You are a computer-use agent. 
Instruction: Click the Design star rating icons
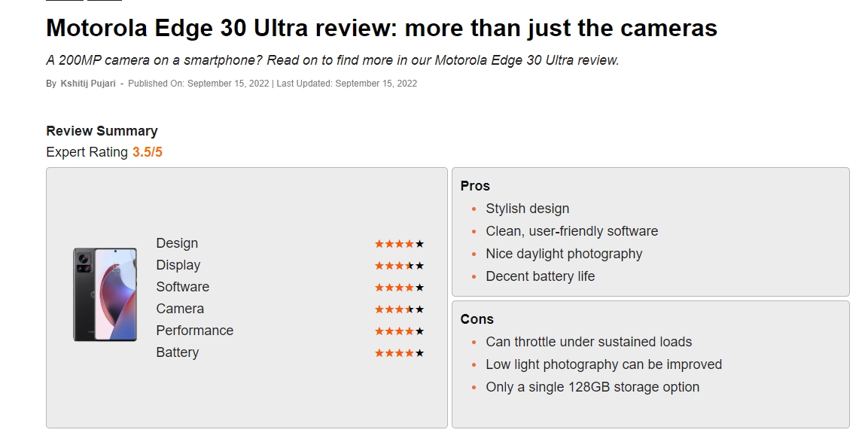[x=399, y=244]
